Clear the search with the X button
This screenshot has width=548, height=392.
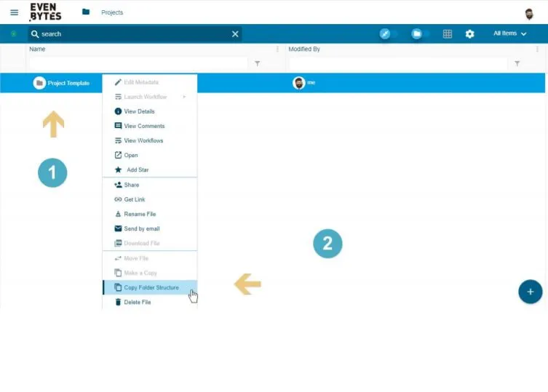click(235, 34)
